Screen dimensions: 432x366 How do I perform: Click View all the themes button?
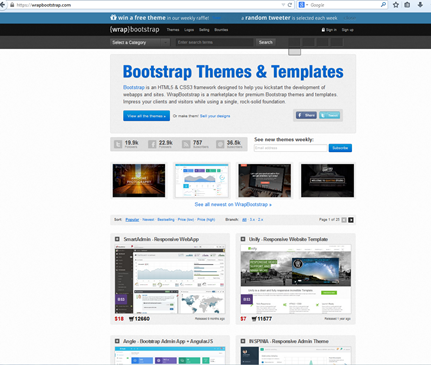click(146, 116)
